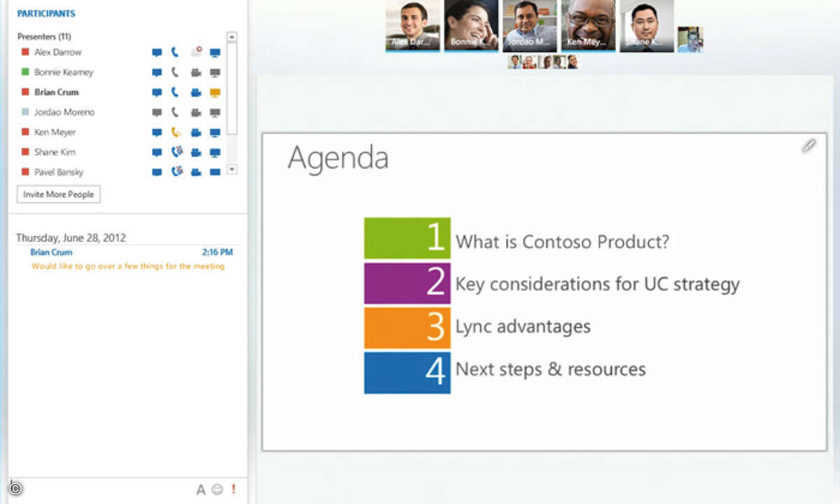Select Shane Kim's video thumbnail
This screenshot has width=840, height=504.
(x=647, y=26)
